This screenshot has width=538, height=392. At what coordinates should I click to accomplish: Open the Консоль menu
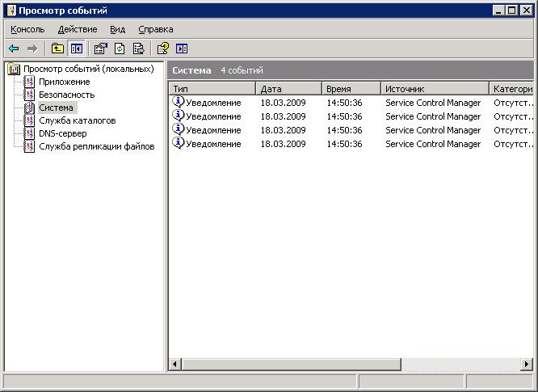(x=27, y=29)
